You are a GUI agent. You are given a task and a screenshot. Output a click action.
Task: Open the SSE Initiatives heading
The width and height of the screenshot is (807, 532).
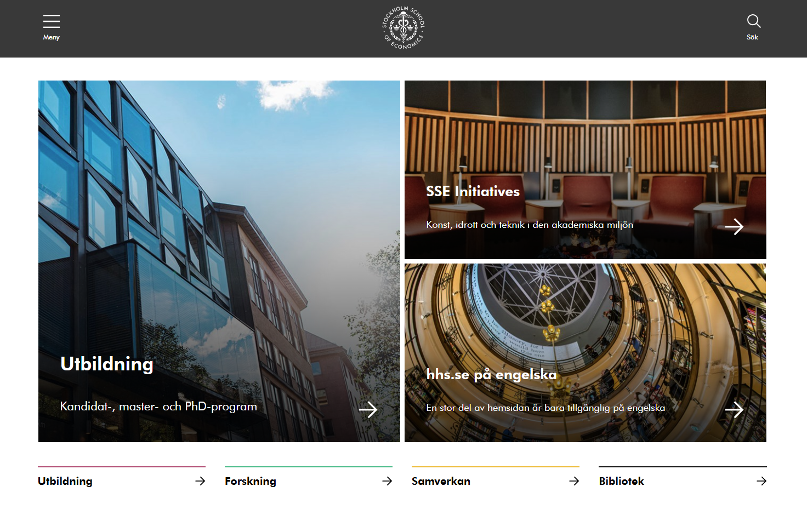pos(473,191)
